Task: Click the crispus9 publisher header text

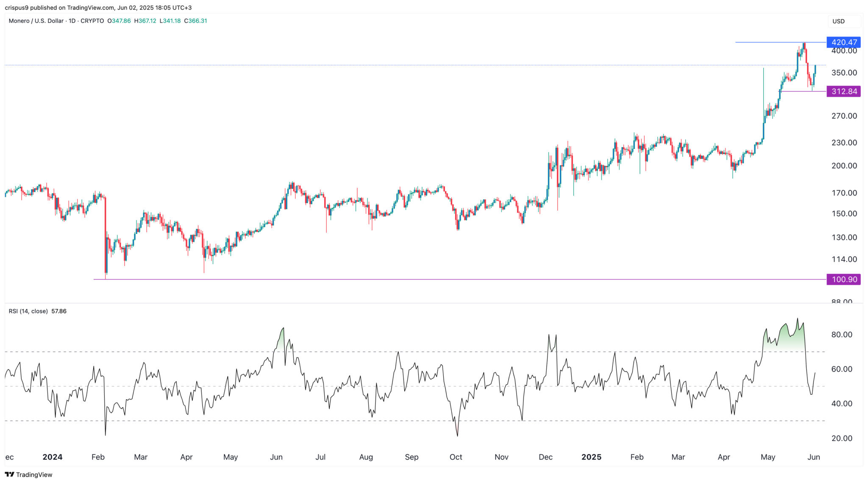Action: click(17, 8)
